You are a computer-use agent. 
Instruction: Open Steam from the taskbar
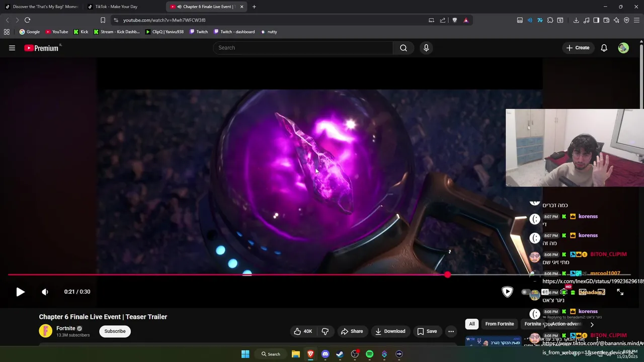(340, 354)
